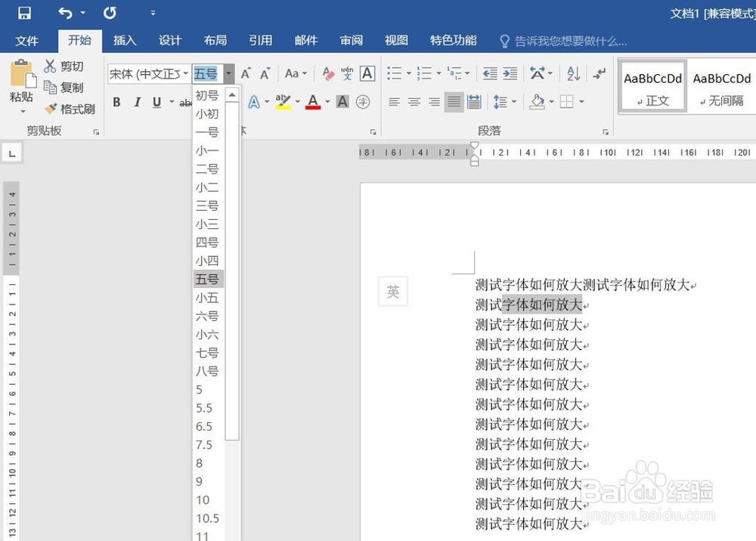Select the Increase Font Size icon

(245, 74)
